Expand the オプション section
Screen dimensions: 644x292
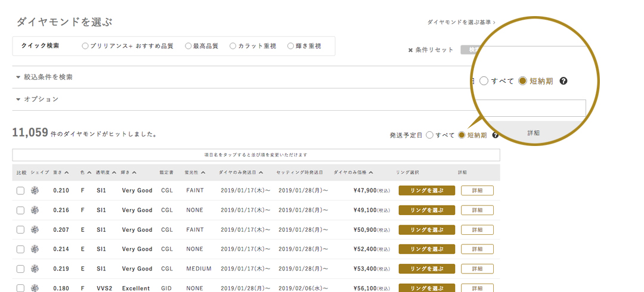pos(38,99)
